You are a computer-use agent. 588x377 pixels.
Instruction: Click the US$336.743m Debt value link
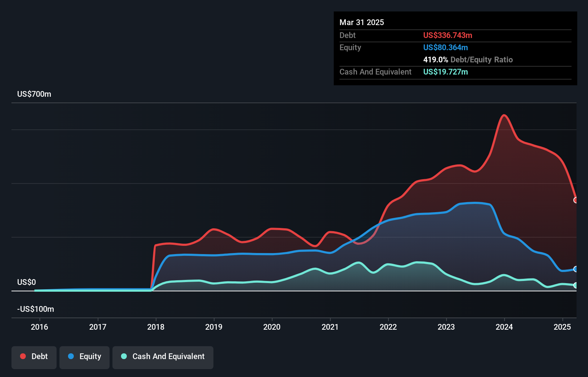point(448,35)
